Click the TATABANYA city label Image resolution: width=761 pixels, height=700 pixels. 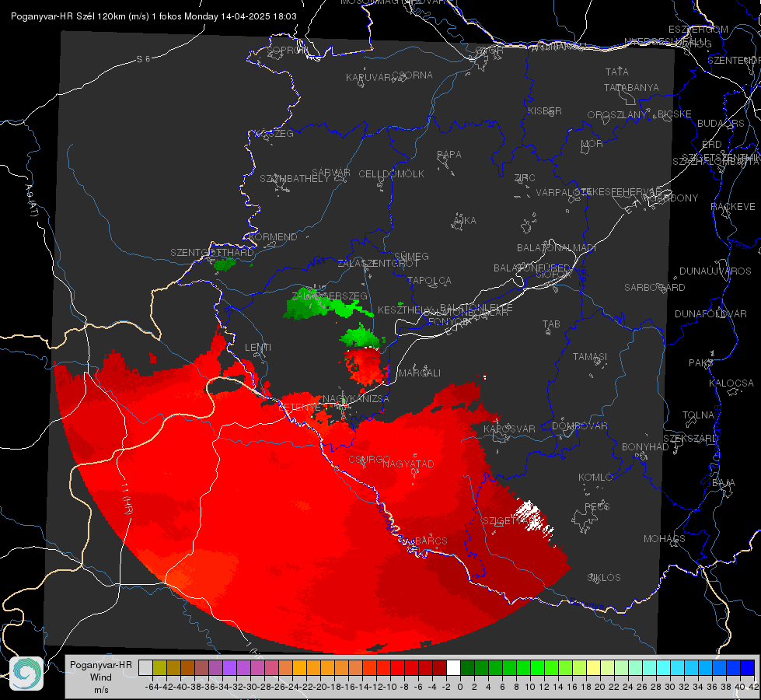tap(631, 87)
